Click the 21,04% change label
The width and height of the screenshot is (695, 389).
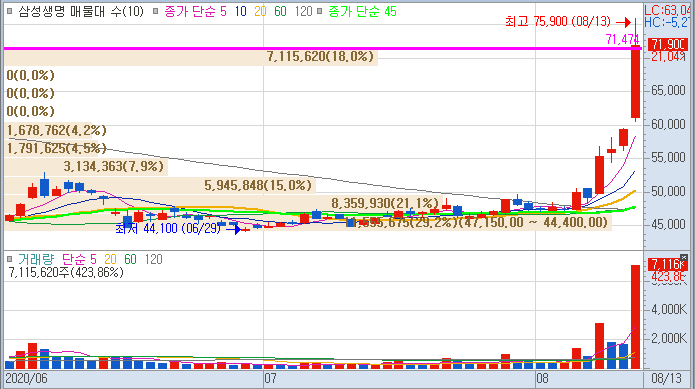coord(668,56)
